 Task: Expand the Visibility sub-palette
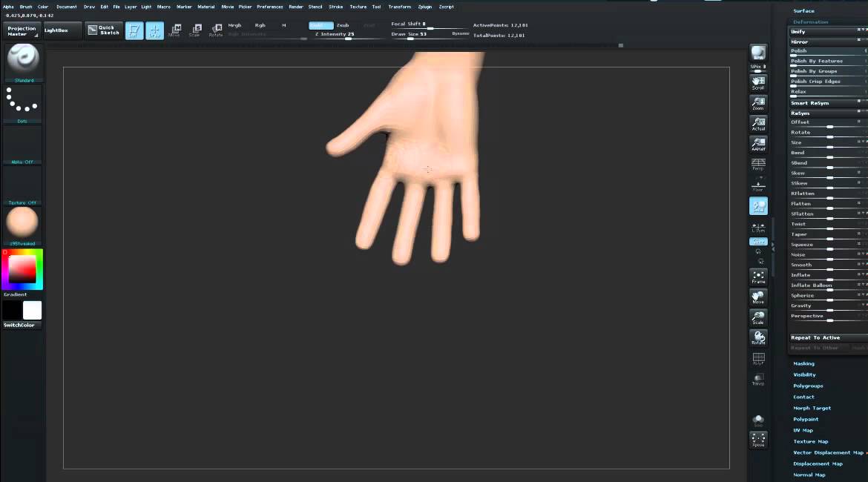click(804, 374)
